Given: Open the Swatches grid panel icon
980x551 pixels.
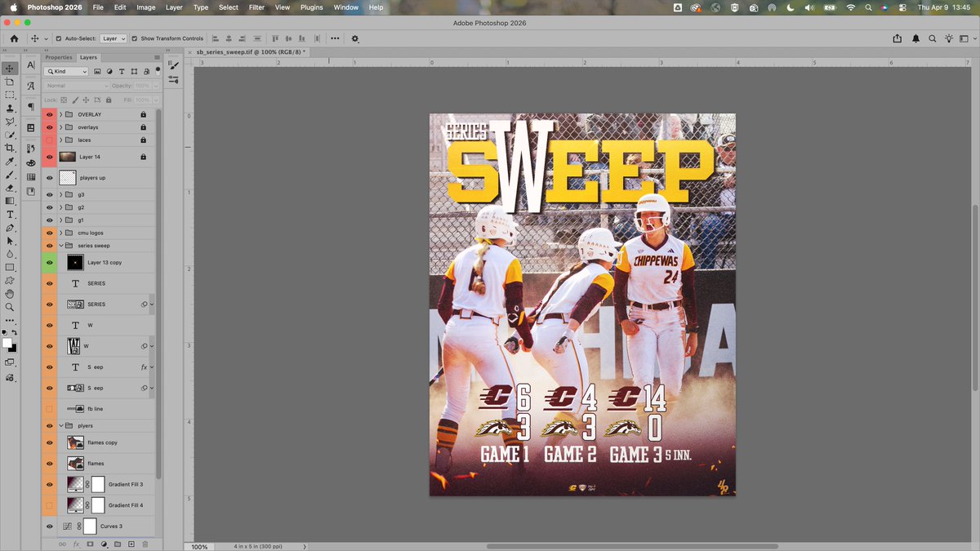Looking at the screenshot, I should (31, 177).
